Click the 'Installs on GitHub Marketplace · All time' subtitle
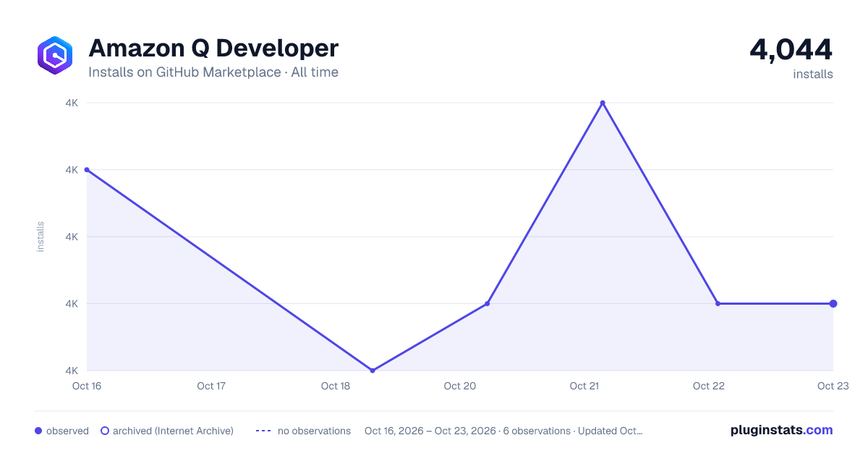Image resolution: width=868 pixels, height=456 pixels. (213, 72)
